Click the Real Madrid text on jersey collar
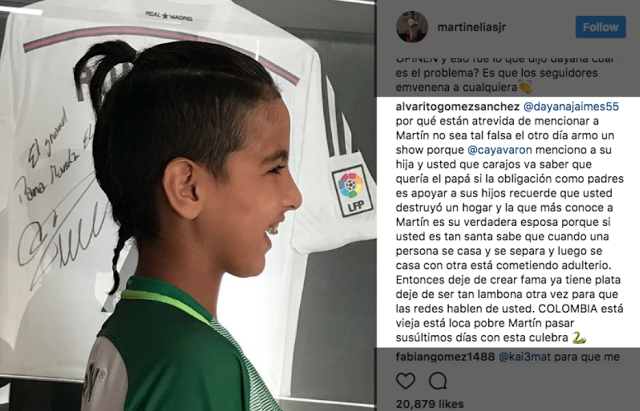The image size is (640, 411). (x=169, y=16)
